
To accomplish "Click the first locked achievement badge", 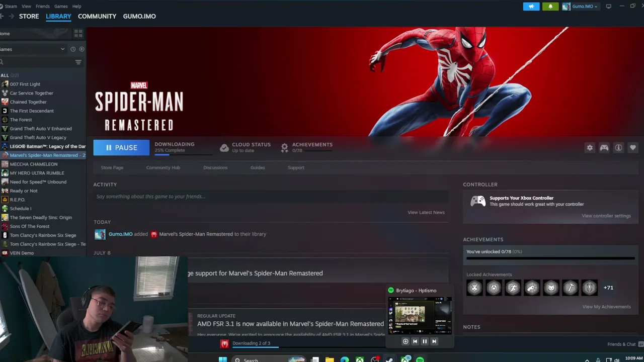I will (x=474, y=288).
